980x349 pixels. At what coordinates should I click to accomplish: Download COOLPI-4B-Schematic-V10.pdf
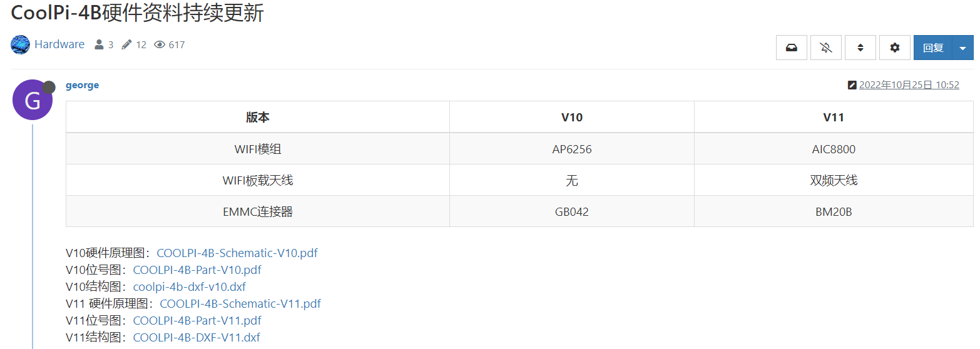(237, 253)
